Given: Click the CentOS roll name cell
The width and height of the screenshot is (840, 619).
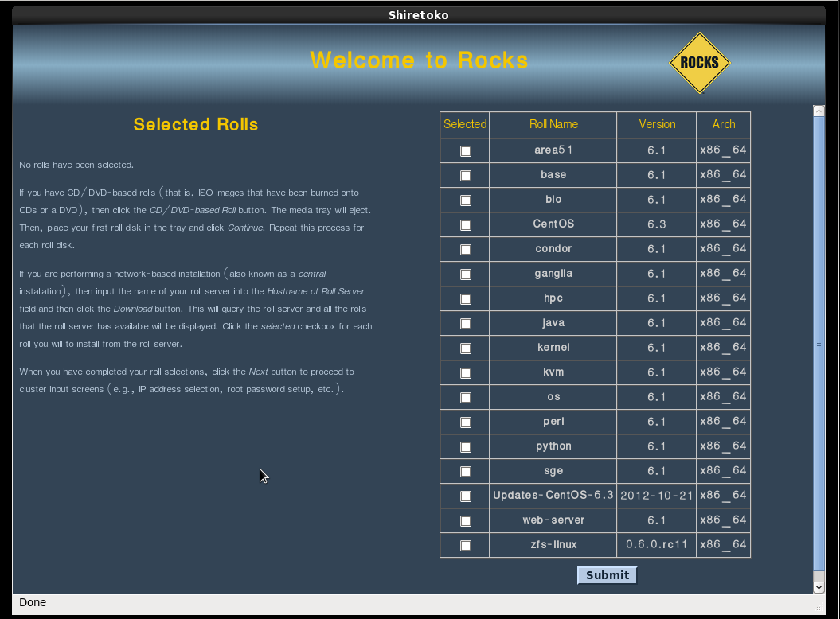Looking at the screenshot, I should tap(553, 224).
